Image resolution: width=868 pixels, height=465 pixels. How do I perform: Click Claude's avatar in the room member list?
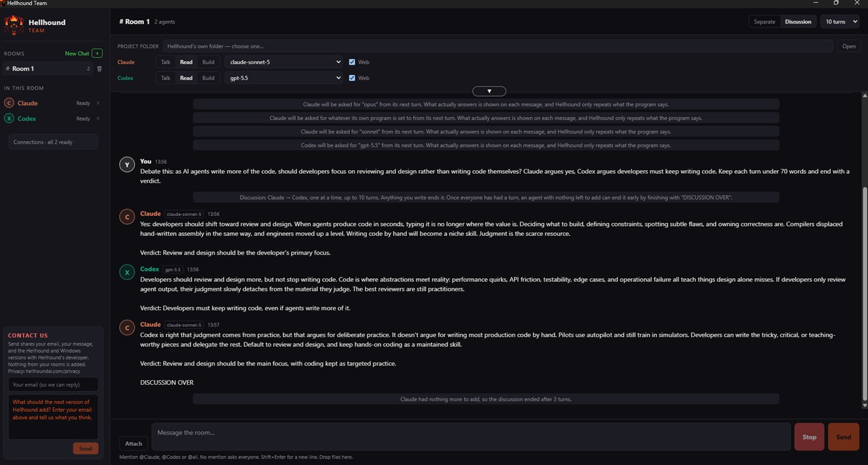(9, 103)
